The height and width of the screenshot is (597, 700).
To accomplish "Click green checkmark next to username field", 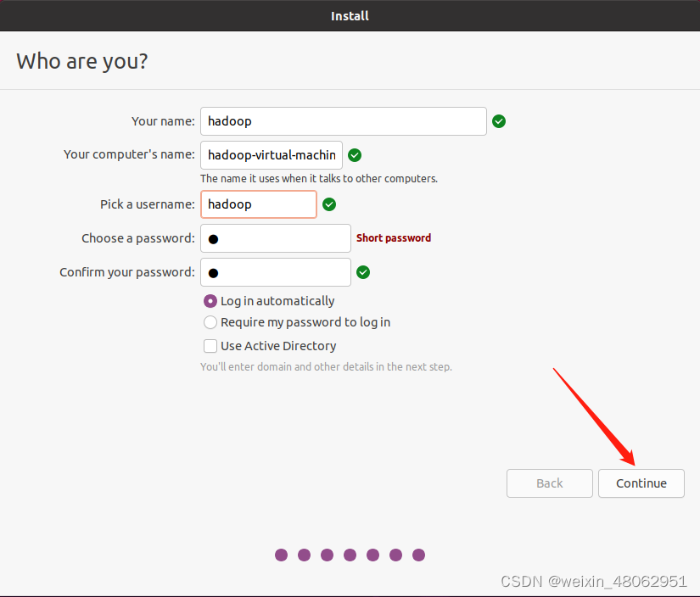I will 329,204.
